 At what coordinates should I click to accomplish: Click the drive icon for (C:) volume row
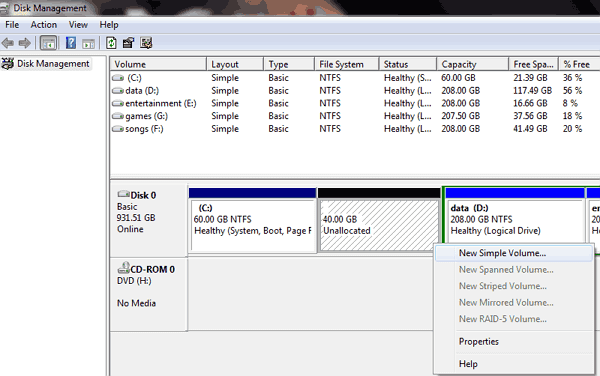pyautogui.click(x=118, y=78)
